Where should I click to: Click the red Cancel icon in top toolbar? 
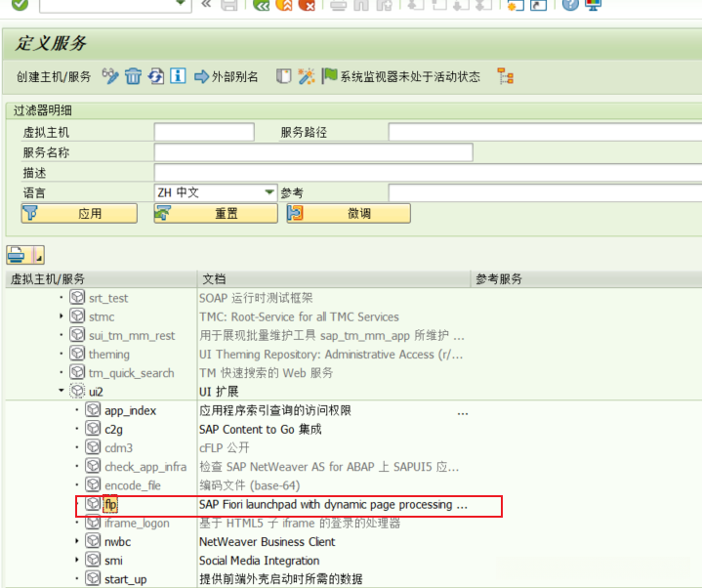[x=308, y=5]
